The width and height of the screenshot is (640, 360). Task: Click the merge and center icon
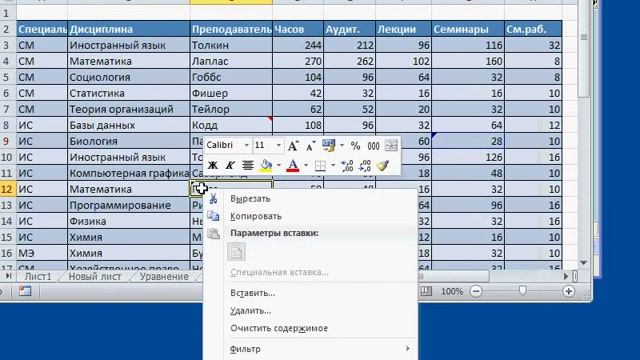coord(391,145)
